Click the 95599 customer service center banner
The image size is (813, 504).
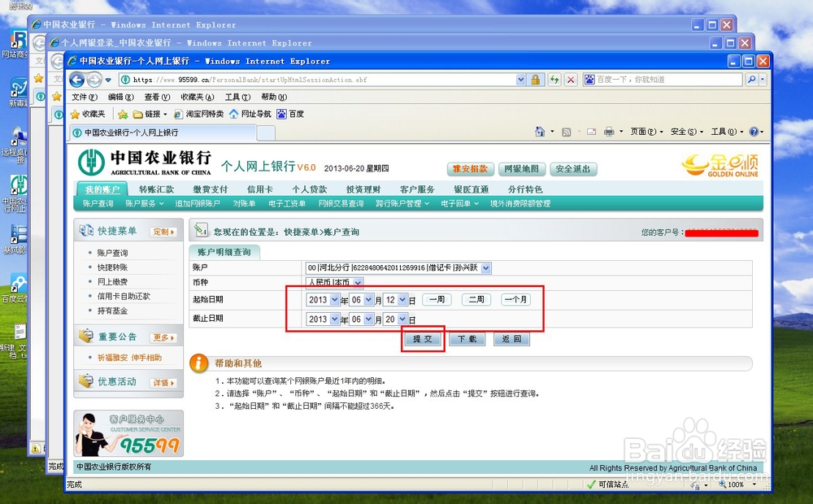(128, 433)
